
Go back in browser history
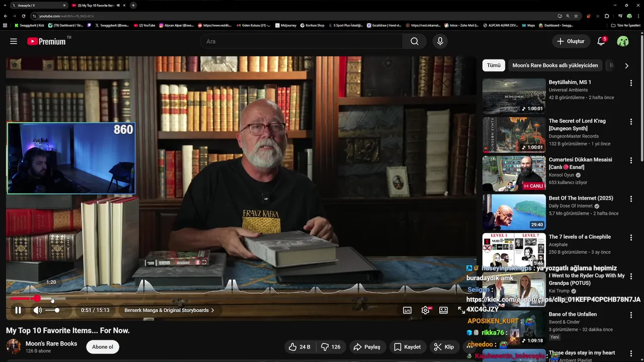point(5,16)
